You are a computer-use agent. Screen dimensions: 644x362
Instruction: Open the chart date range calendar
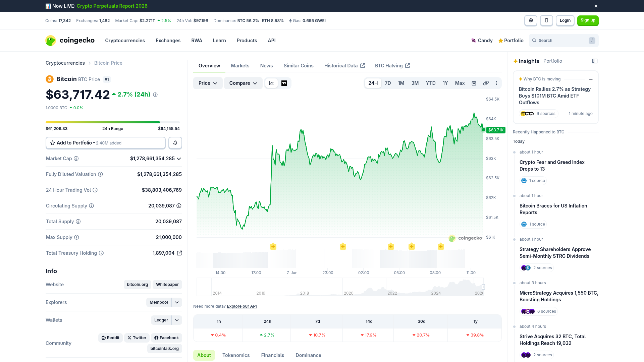click(x=474, y=83)
